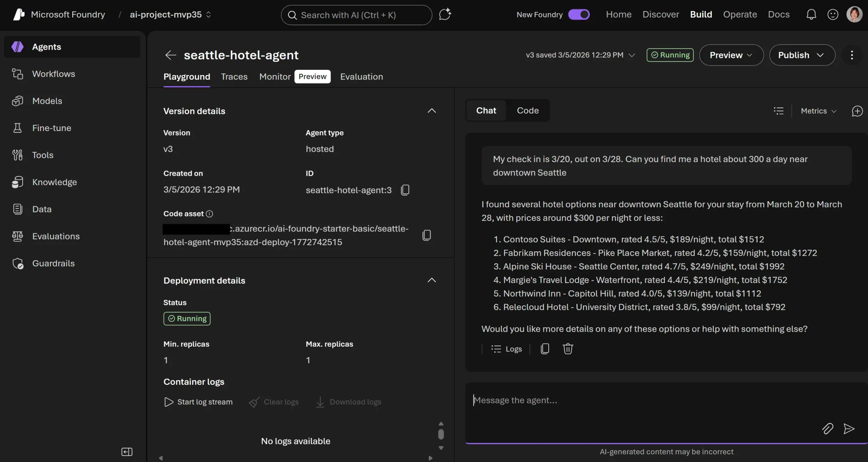Viewport: 868px width, 462px height.
Task: Collapse the Version details section
Action: (x=432, y=110)
